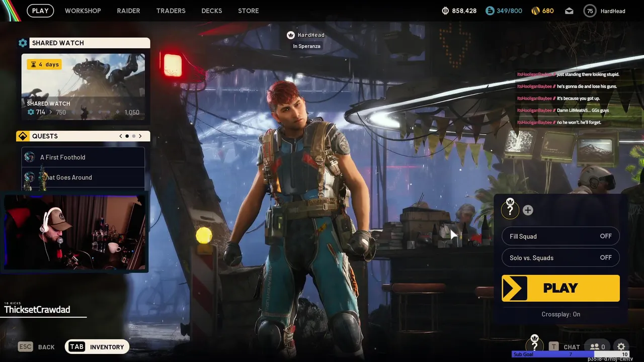
Task: Click the coin currency icon beside 858,428
Action: pyautogui.click(x=445, y=11)
